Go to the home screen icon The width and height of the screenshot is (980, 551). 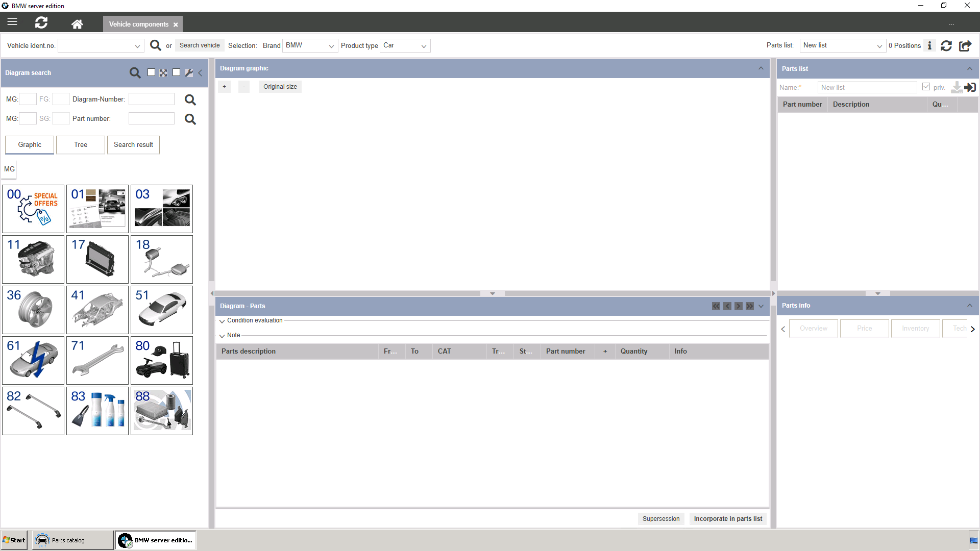77,24
